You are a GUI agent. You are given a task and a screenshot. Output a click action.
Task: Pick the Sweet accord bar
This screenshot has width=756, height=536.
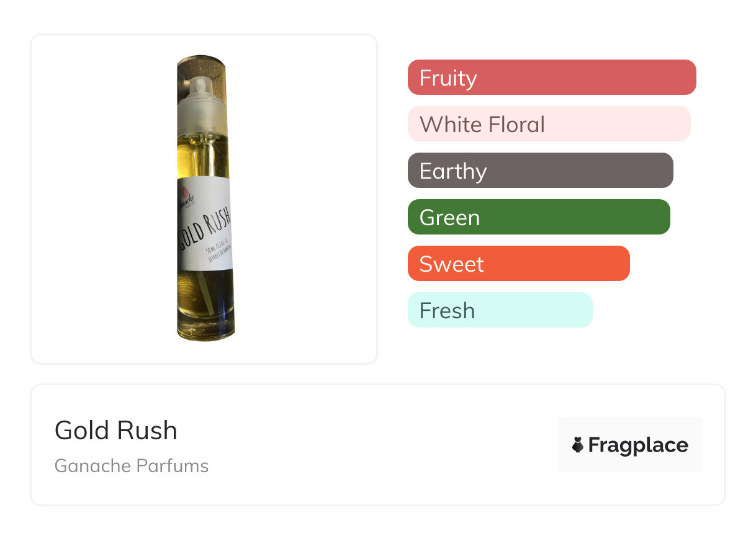pos(519,264)
